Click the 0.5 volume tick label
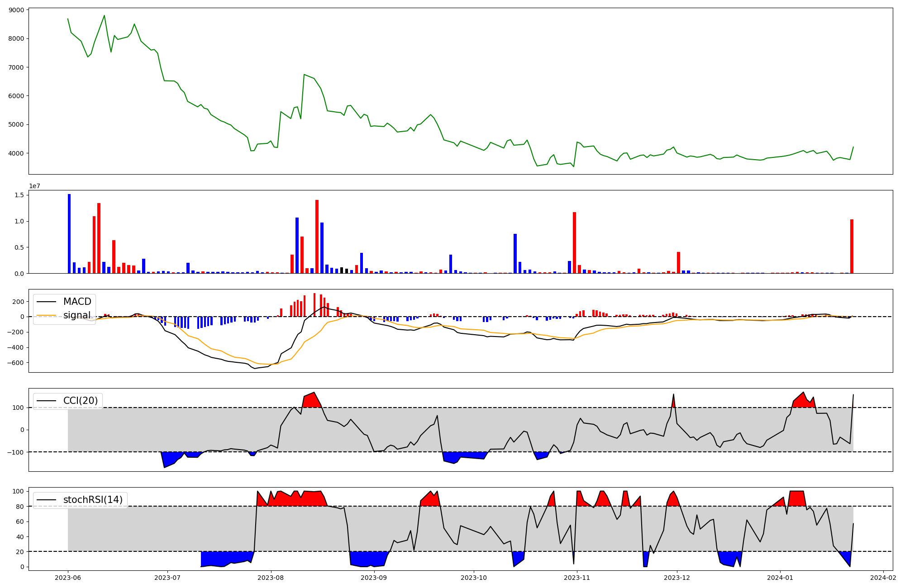Viewport: 905px width, 588px height. (x=19, y=247)
